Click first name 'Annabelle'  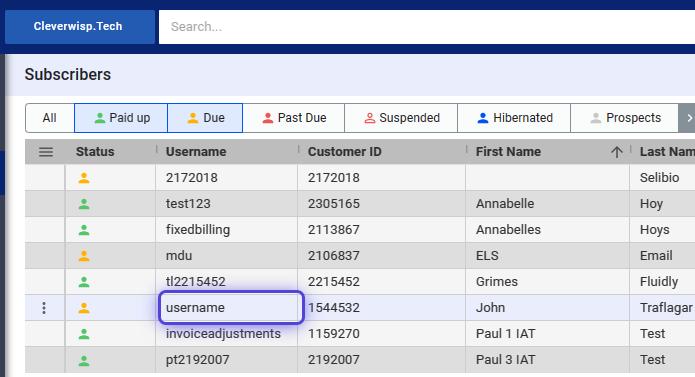click(505, 204)
